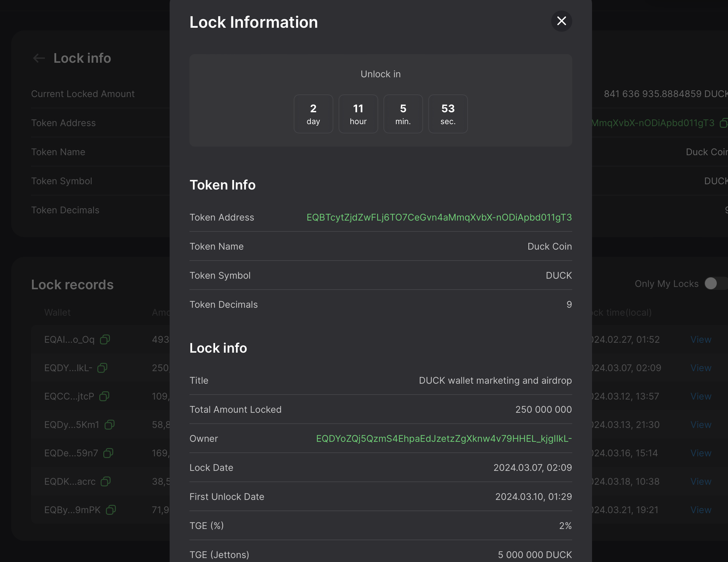The image size is (728, 562).
Task: Open the Owner address link
Action: pyautogui.click(x=444, y=439)
